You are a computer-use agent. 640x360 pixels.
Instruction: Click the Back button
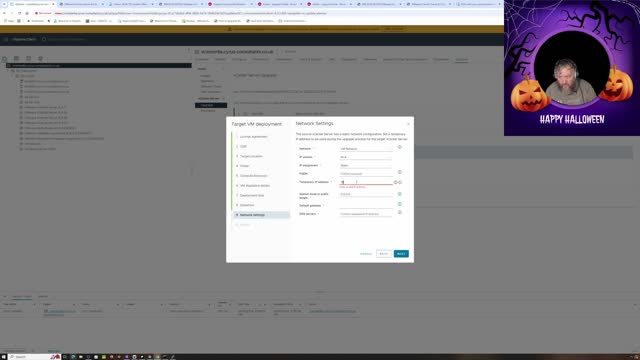(384, 254)
